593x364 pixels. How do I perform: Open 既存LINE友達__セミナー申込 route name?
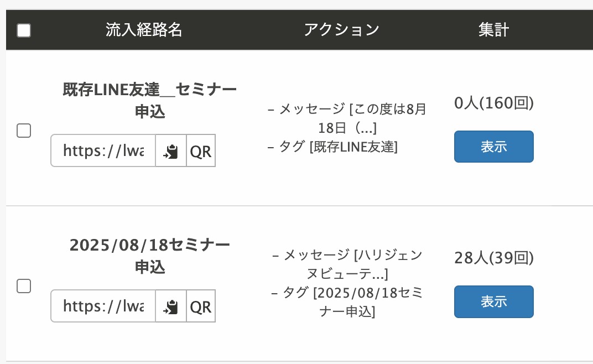[x=150, y=100]
